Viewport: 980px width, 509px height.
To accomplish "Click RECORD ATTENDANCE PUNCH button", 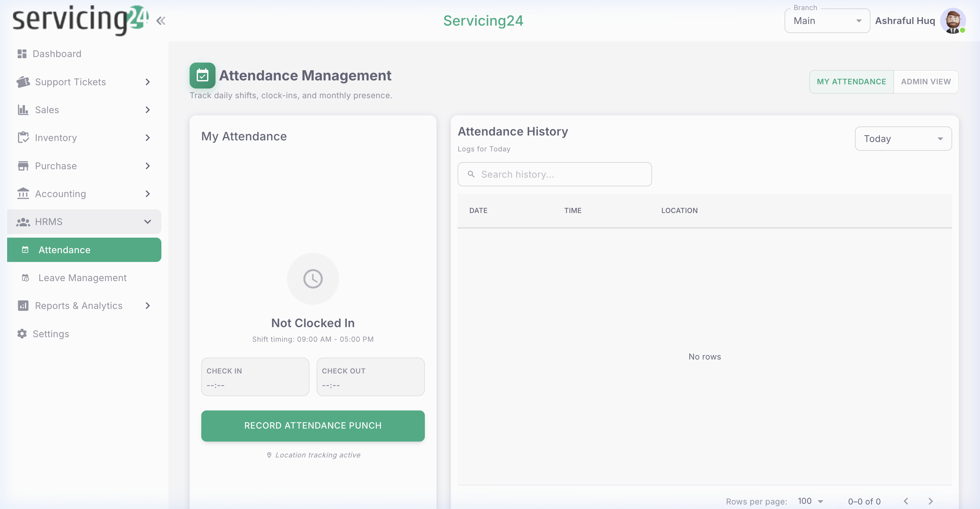I will pyautogui.click(x=313, y=426).
